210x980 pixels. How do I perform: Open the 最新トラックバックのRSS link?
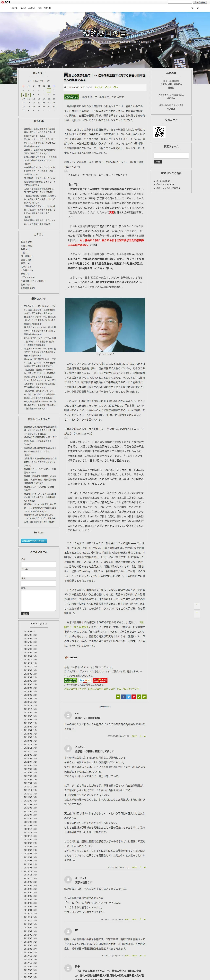168,188
